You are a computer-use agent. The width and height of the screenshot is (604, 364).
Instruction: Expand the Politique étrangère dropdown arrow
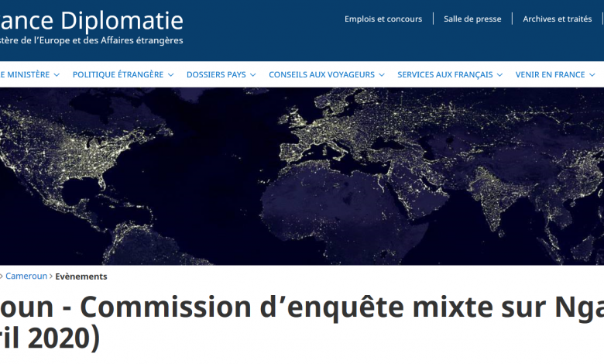[170, 75]
